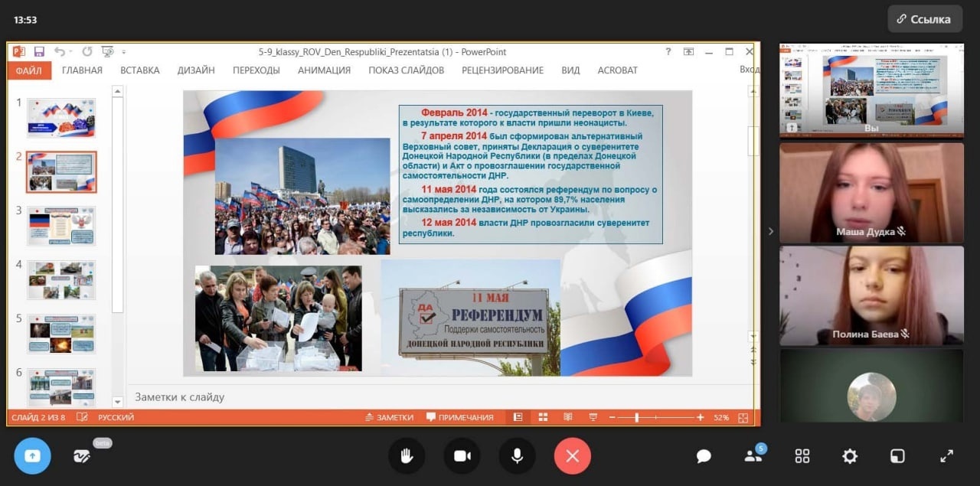Click the Undo arrow in PowerPoint
This screenshot has width=980, height=486.
(60, 51)
